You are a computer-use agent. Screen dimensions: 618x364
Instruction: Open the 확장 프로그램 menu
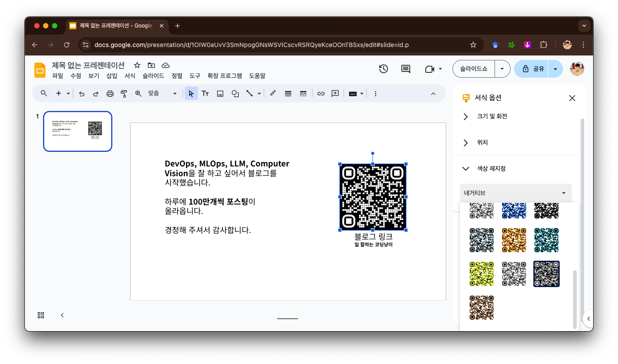tap(225, 76)
